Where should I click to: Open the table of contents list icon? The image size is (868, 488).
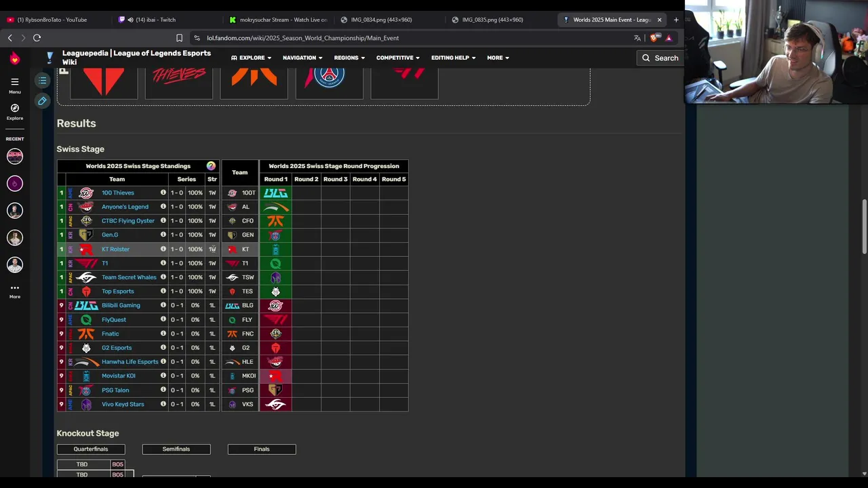tap(42, 81)
